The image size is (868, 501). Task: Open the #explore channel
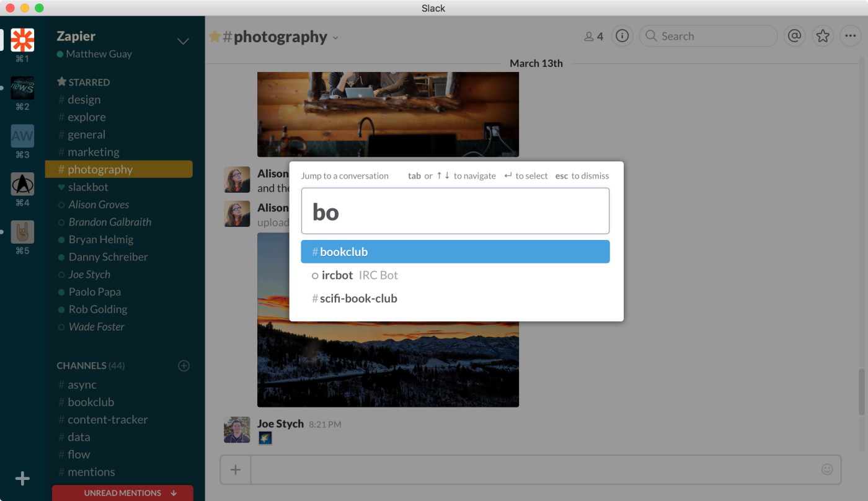82,117
